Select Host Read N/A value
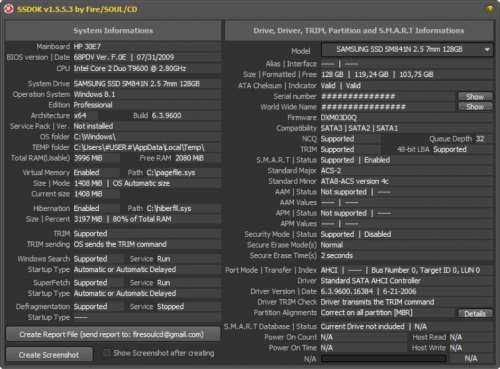Image resolution: width=500 pixels, height=369 pixels. tap(456, 338)
